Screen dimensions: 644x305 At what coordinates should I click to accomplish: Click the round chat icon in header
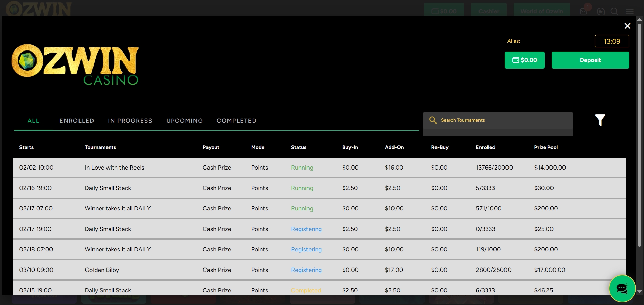[x=601, y=11]
